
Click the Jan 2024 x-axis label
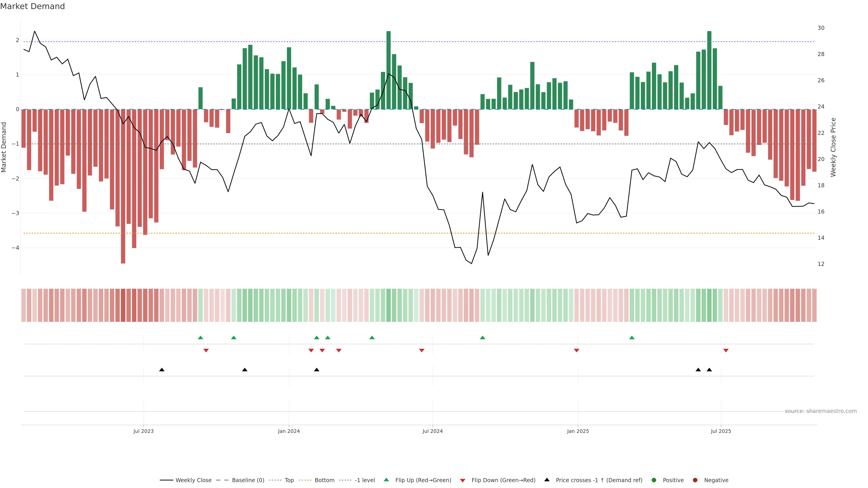coord(289,431)
